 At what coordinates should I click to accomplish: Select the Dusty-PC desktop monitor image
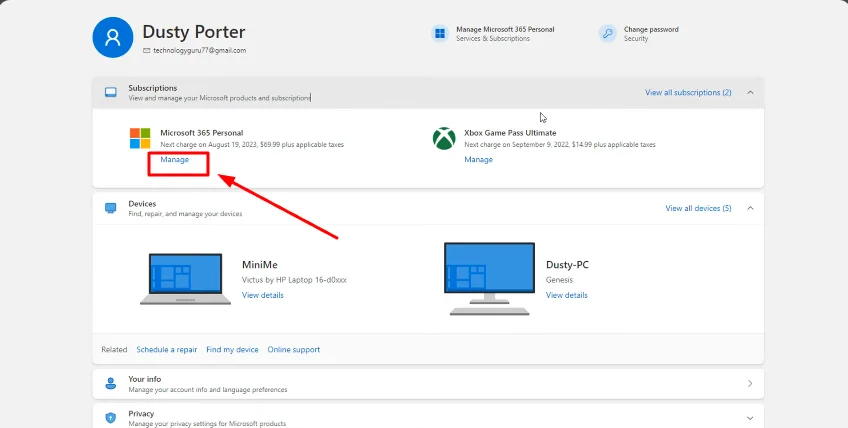(x=489, y=279)
